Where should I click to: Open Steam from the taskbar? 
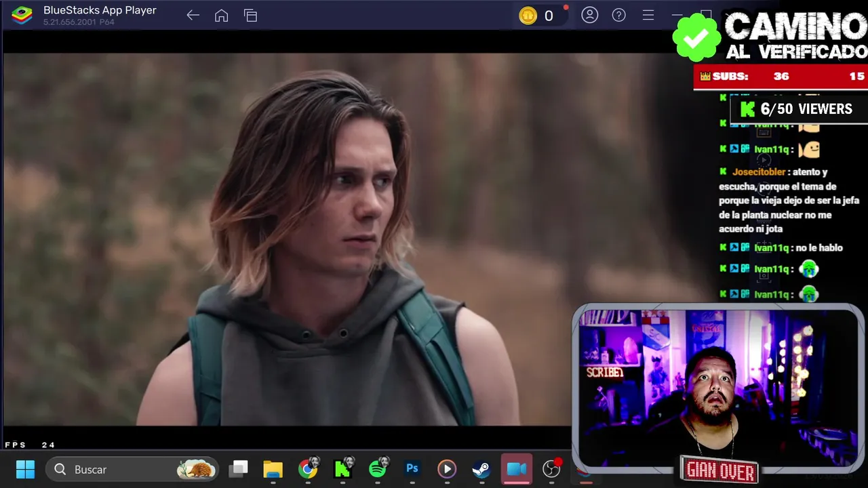481,469
